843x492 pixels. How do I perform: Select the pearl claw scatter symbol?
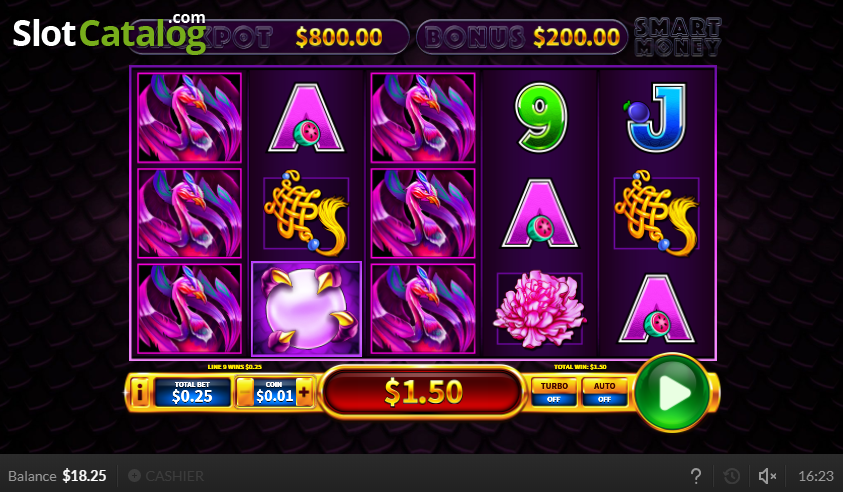306,309
